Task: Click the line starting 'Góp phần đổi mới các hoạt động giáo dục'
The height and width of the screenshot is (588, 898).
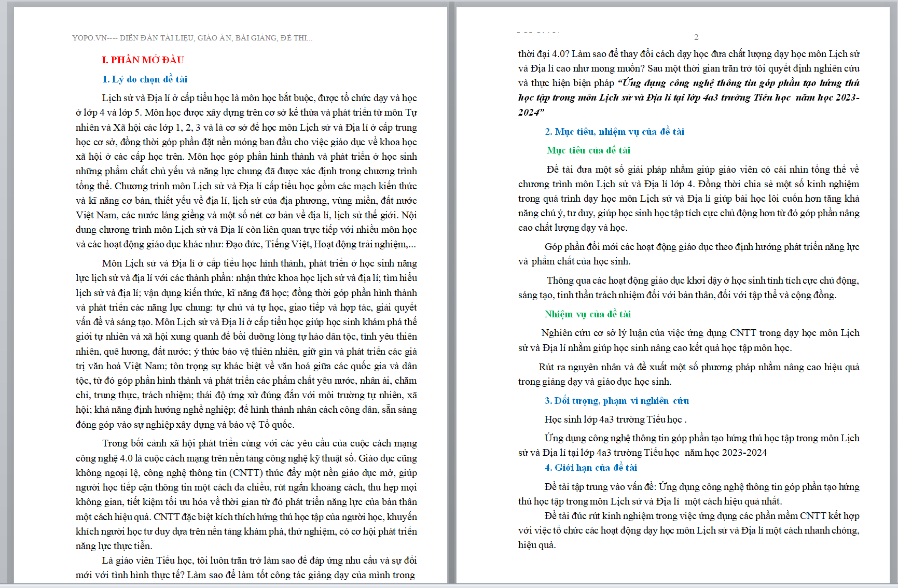Action: pos(702,247)
